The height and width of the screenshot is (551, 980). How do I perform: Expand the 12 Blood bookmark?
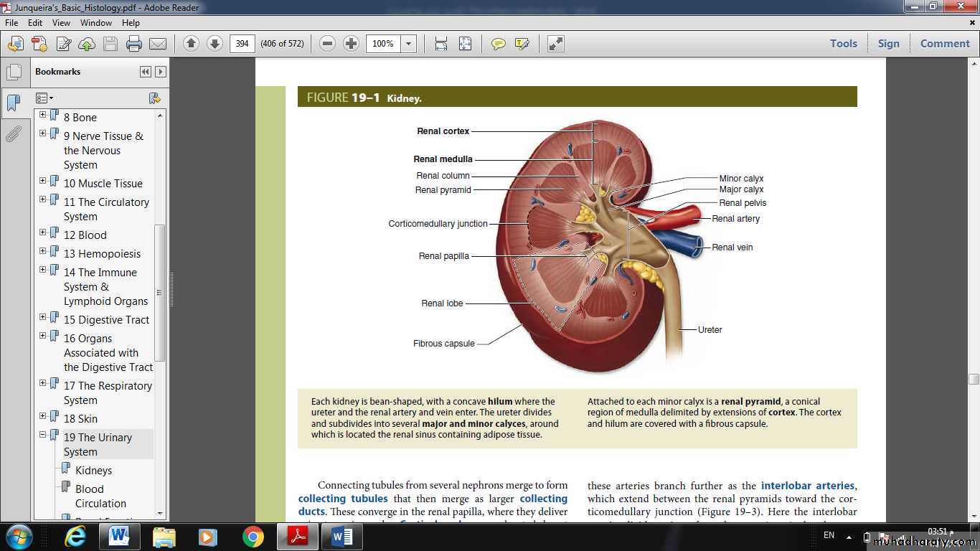(x=42, y=232)
